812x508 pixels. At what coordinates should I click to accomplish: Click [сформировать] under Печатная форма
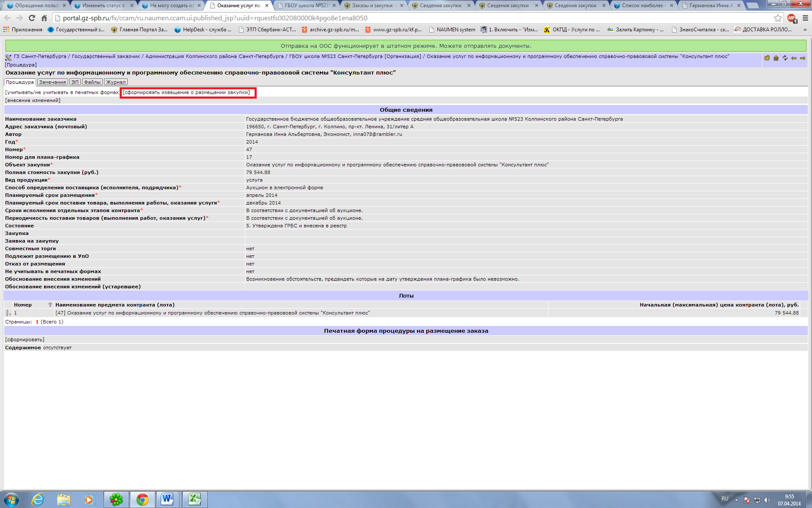[25, 340]
